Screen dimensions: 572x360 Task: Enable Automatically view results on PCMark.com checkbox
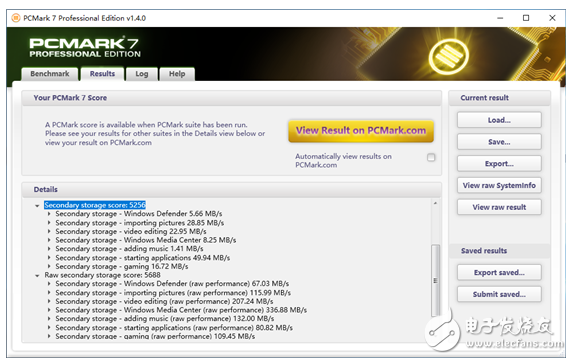(431, 157)
